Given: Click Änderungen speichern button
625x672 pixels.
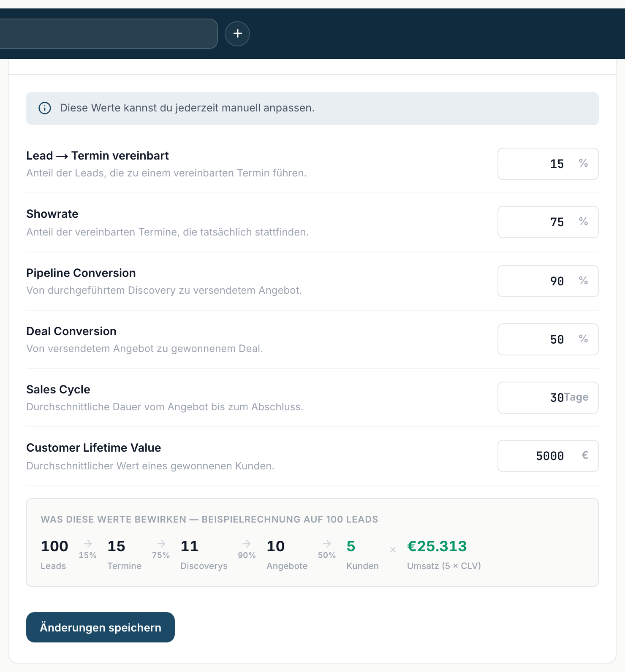Looking at the screenshot, I should tap(101, 627).
